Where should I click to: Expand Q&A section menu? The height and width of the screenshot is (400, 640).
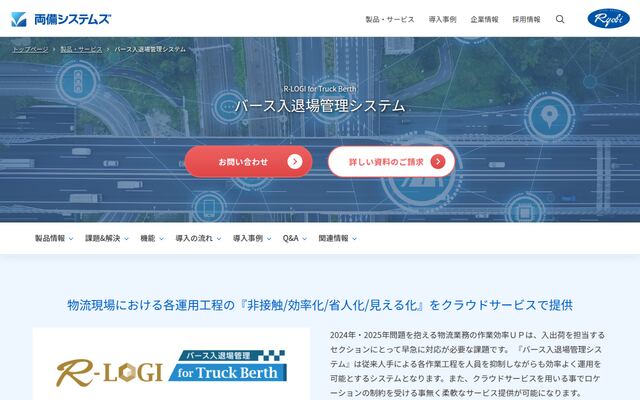tap(295, 238)
